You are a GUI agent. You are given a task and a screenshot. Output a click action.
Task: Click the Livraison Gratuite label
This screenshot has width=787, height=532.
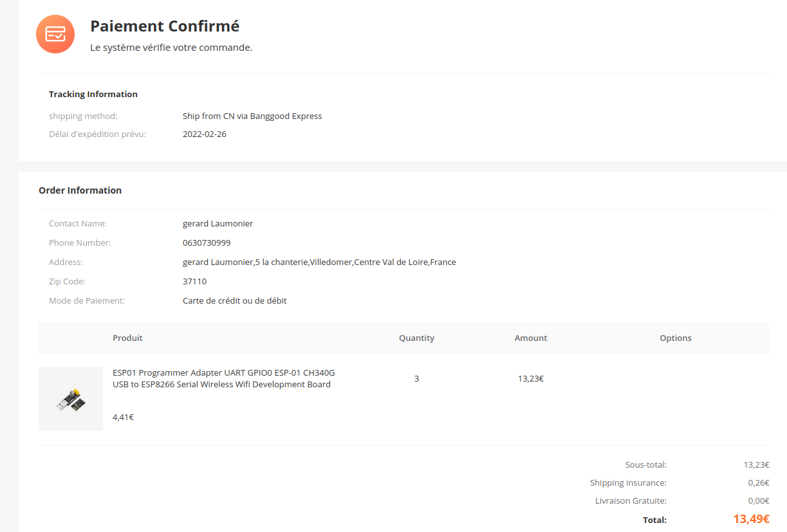point(631,500)
